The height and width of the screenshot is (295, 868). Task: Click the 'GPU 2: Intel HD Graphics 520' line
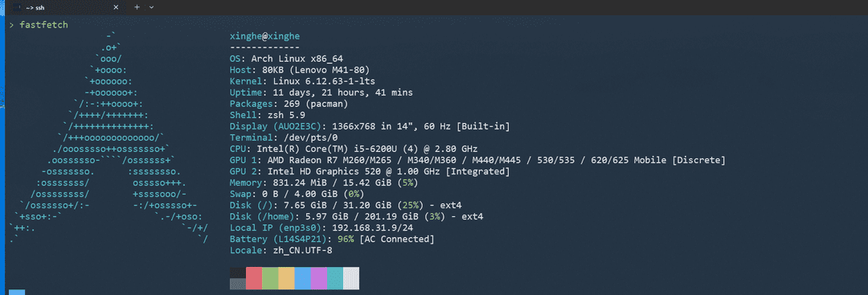point(370,171)
